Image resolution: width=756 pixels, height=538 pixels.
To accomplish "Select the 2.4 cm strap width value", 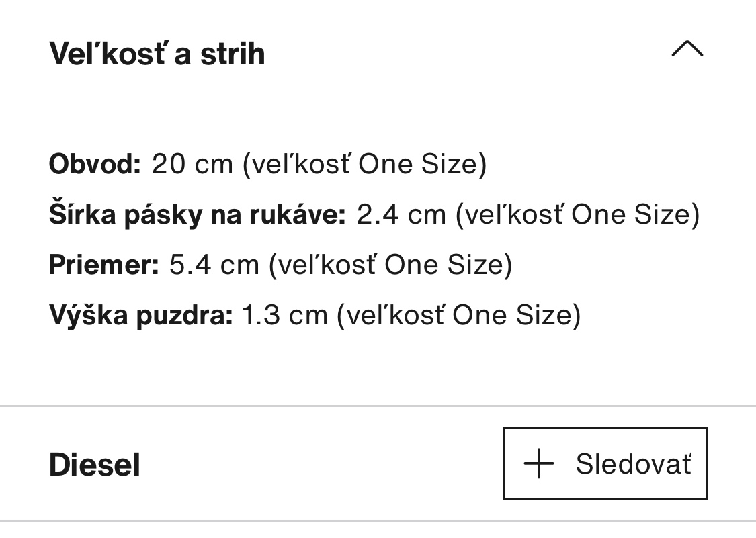I will click(401, 214).
